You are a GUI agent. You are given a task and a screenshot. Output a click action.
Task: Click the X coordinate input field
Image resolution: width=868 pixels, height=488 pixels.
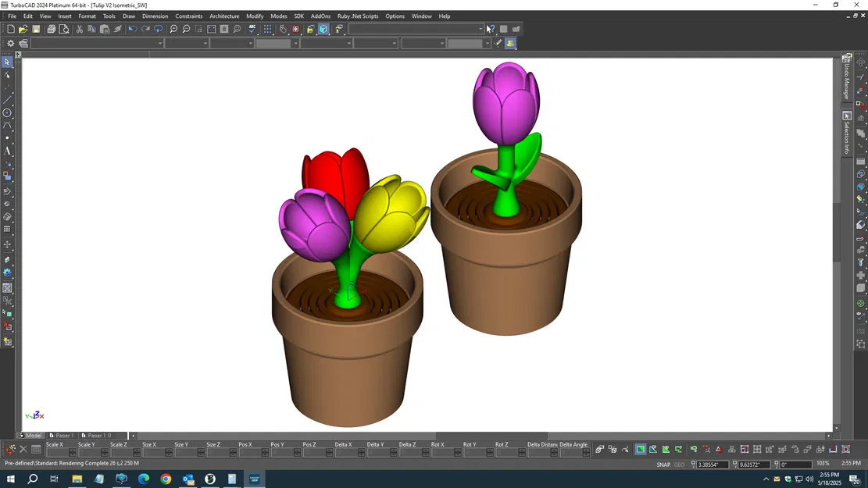(713, 464)
